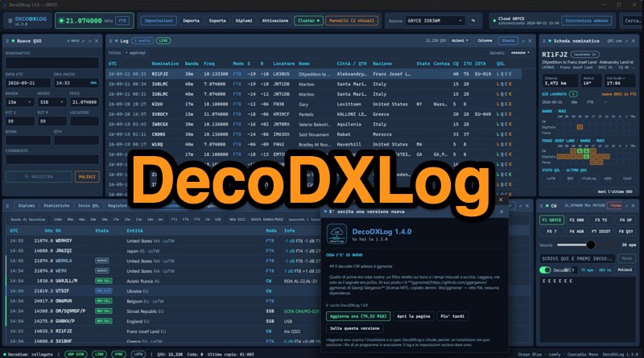Click the Cloud G0YCE status indicator dot
The width and height of the screenshot is (644, 358).
[494, 21]
